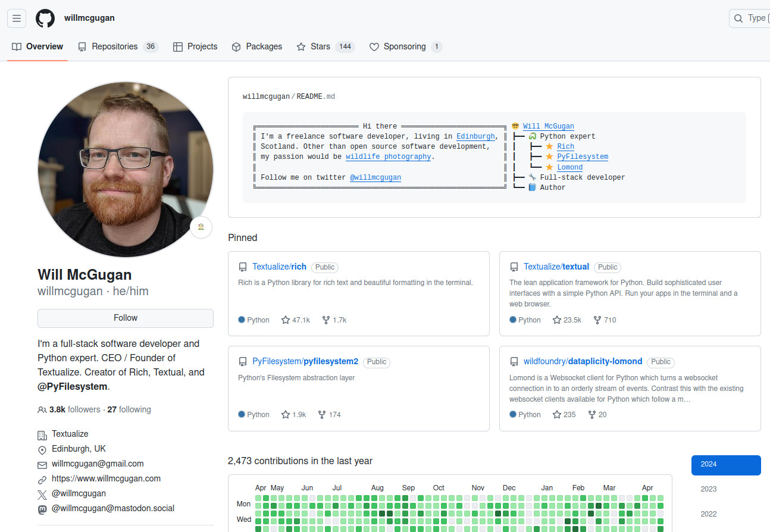
Task: Click the organization building icon near Textualize
Action: tap(42, 435)
